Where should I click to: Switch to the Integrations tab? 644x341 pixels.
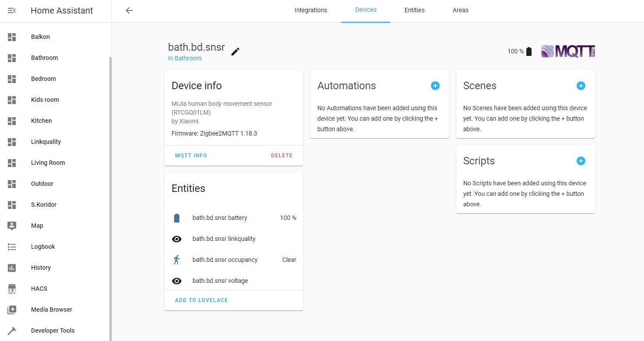click(311, 10)
